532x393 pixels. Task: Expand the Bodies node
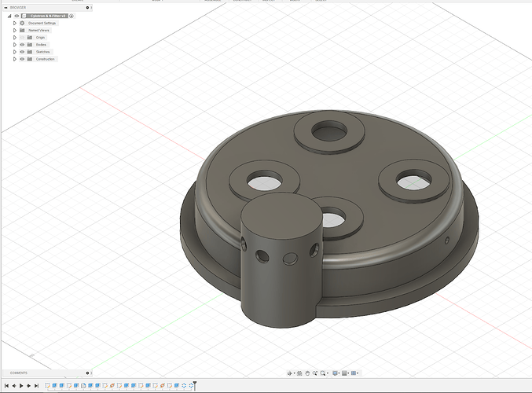[15, 45]
